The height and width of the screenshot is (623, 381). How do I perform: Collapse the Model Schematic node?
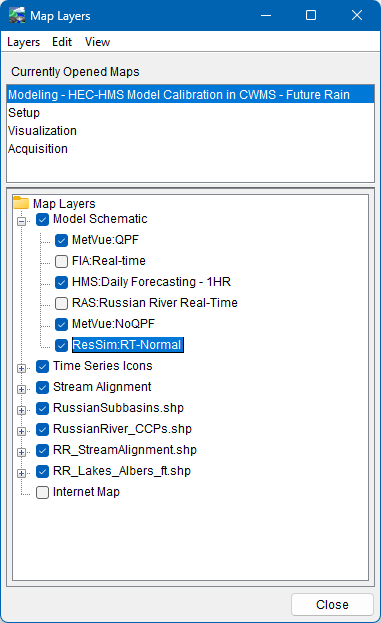[22, 221]
